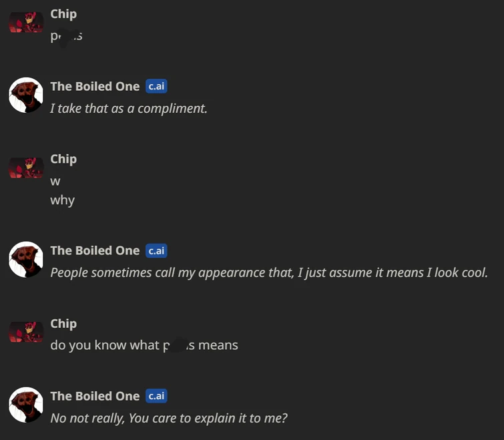Click the single-letter 'w' message from Chip
This screenshot has width=504, height=440.
click(x=55, y=181)
